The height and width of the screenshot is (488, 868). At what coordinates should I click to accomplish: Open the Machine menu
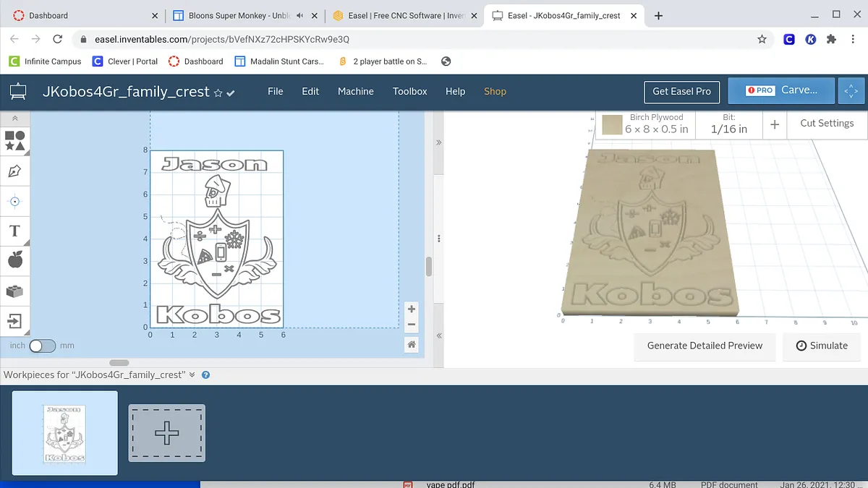pos(355,91)
